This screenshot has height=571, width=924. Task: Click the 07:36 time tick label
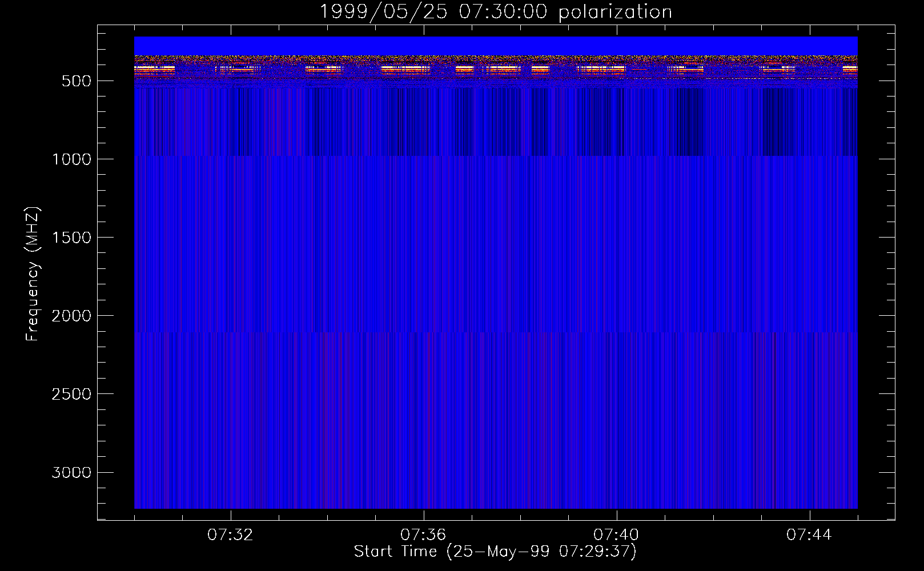point(423,535)
